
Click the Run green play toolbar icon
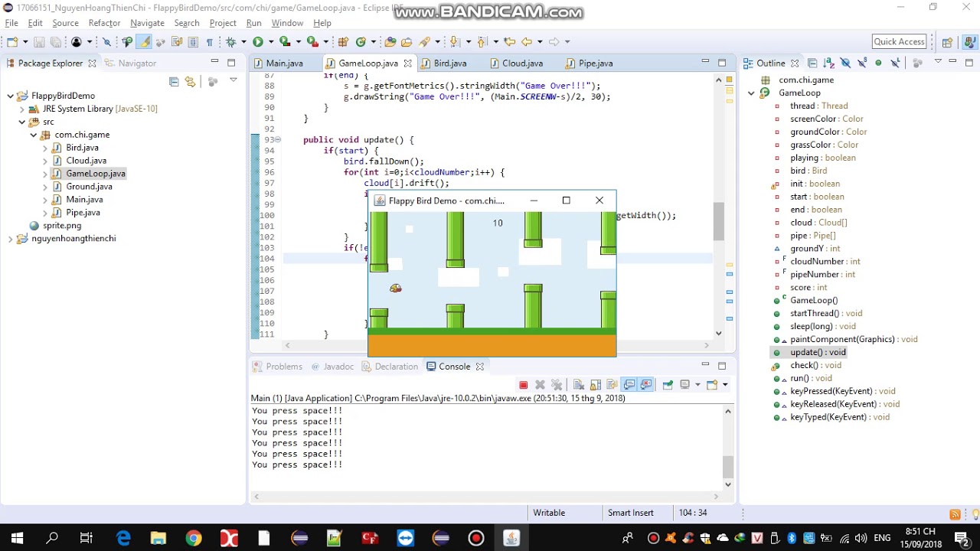[258, 41]
